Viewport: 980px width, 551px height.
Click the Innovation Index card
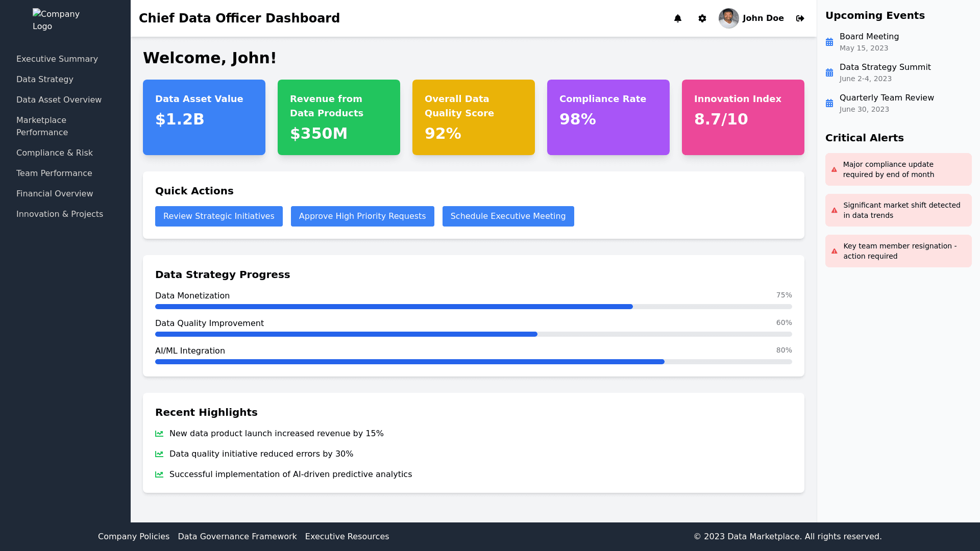pos(743,117)
